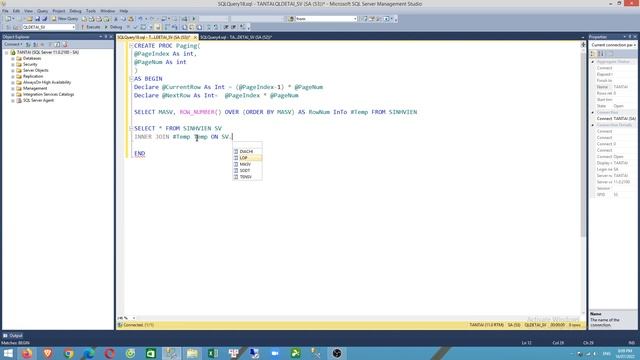Open the Help menu
Viewport: 640px width, 360px height.
[124, 11]
